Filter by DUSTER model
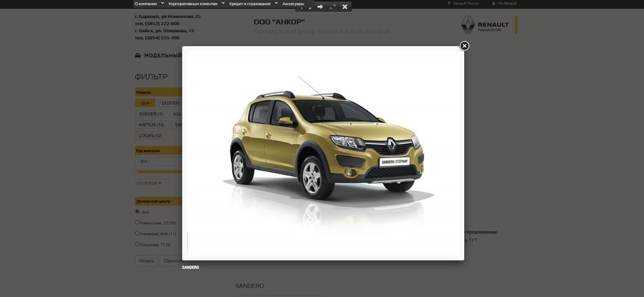 point(170,103)
